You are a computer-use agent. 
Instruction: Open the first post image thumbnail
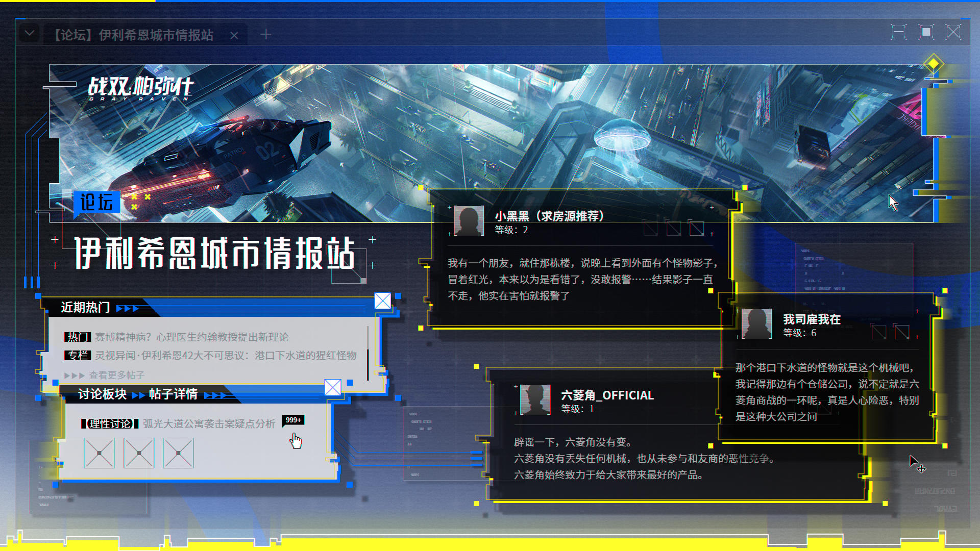pyautogui.click(x=99, y=453)
